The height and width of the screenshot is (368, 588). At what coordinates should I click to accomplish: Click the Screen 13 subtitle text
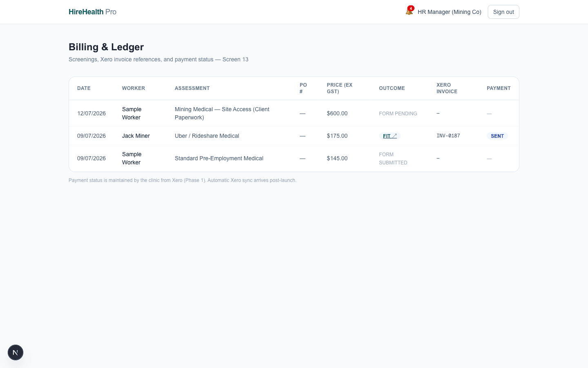click(158, 59)
